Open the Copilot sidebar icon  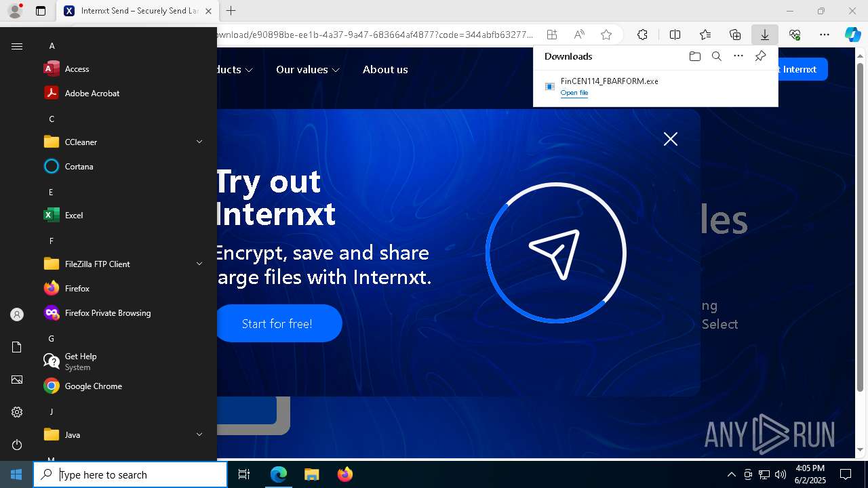pos(853,35)
